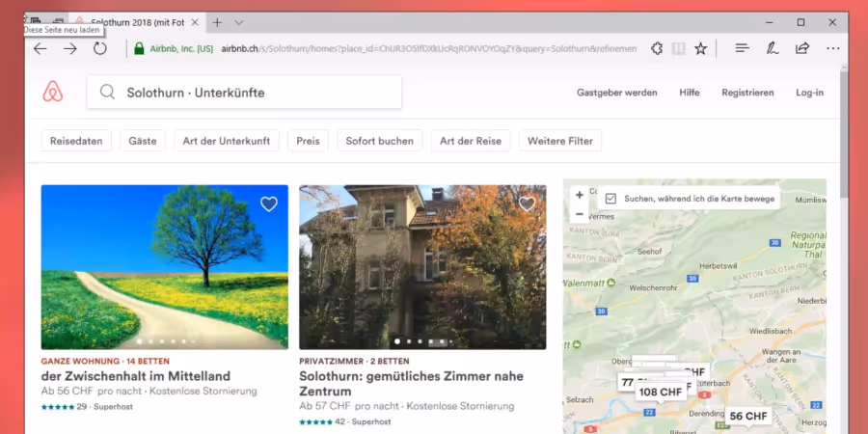Click the search magnifier icon
868x434 pixels.
click(x=107, y=92)
